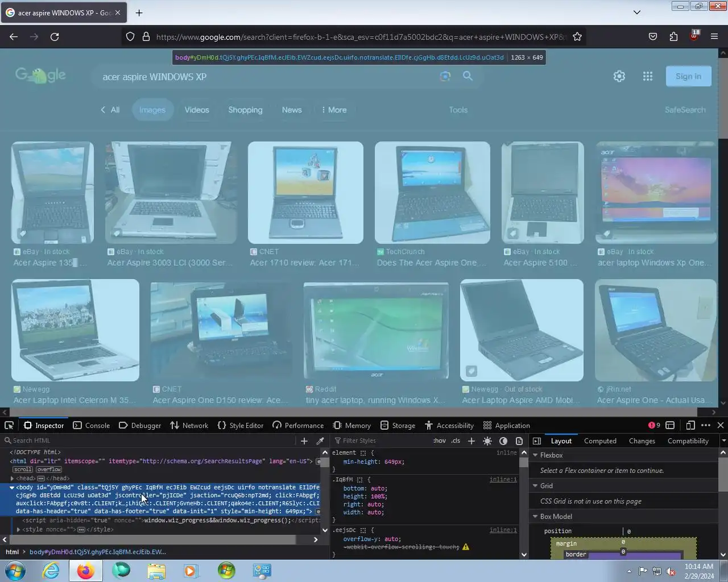Open the error count indicator showing 9
The image size is (728, 582).
click(x=654, y=425)
